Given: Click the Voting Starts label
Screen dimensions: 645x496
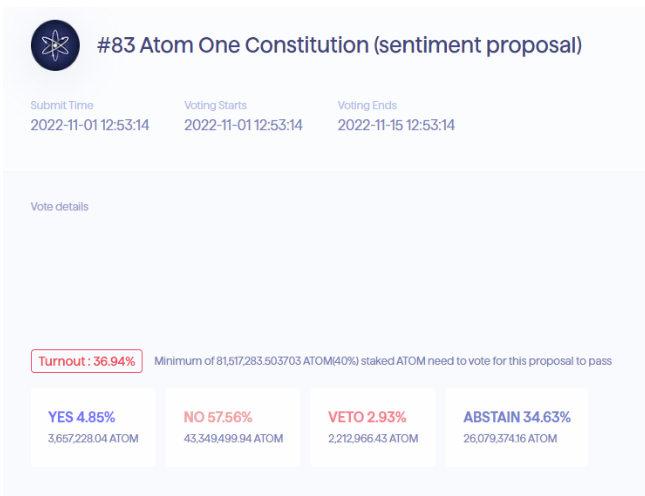Looking at the screenshot, I should pyautogui.click(x=215, y=105).
